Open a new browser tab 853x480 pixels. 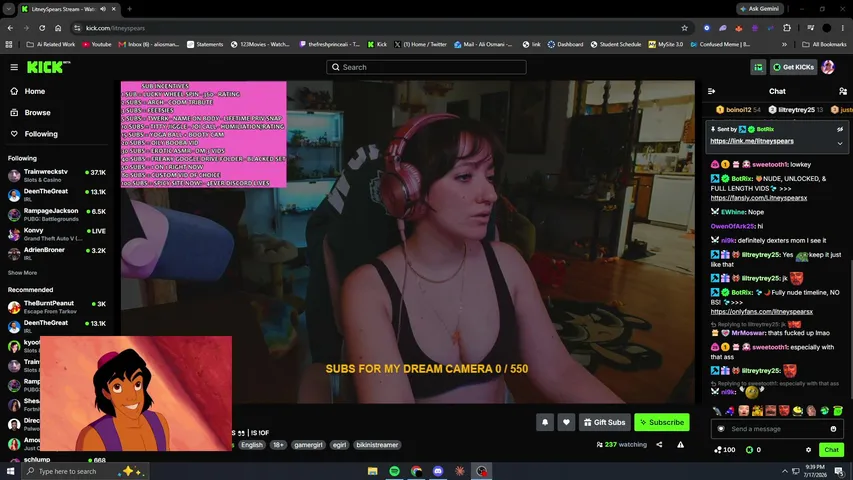click(x=129, y=9)
